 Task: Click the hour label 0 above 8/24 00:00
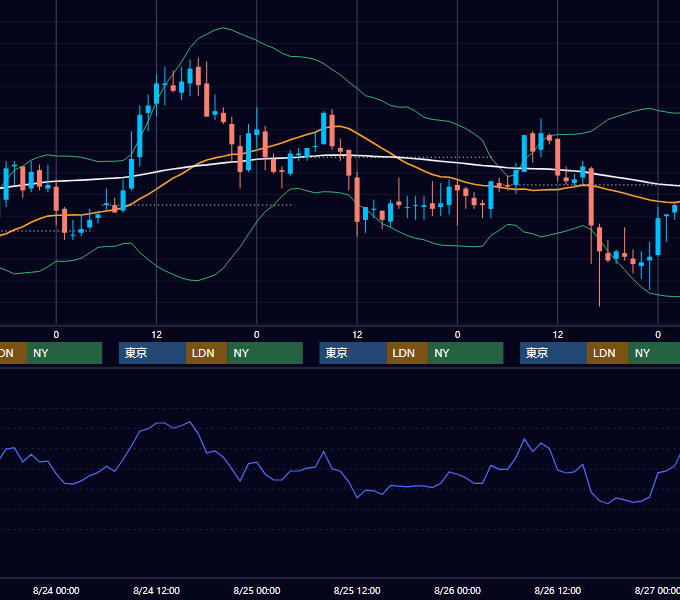click(56, 335)
